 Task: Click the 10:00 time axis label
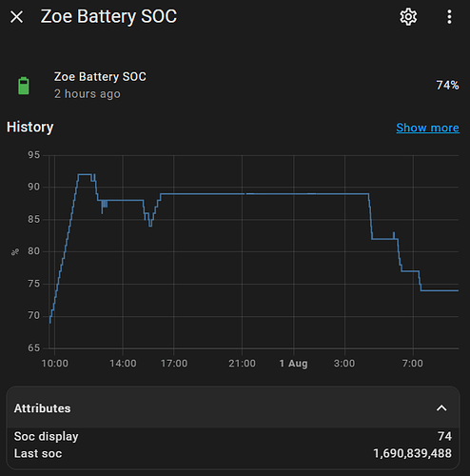pos(54,364)
